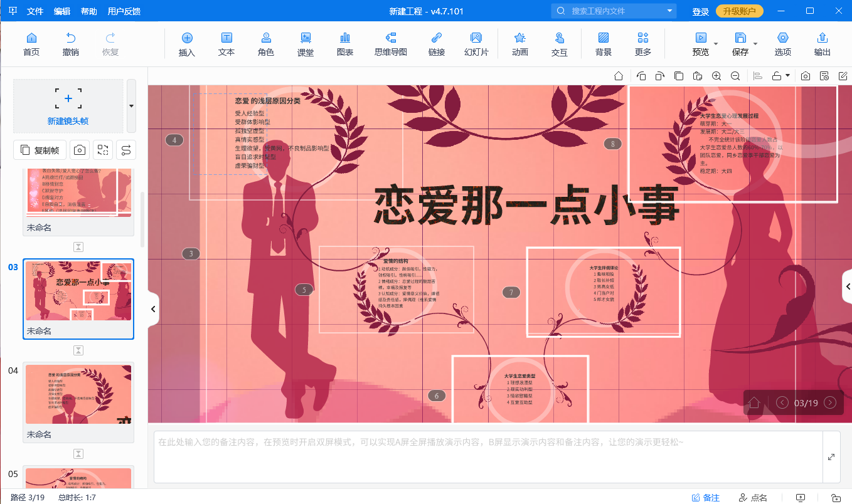Go to next frame arrow on canvas
852x504 pixels.
pos(830,402)
